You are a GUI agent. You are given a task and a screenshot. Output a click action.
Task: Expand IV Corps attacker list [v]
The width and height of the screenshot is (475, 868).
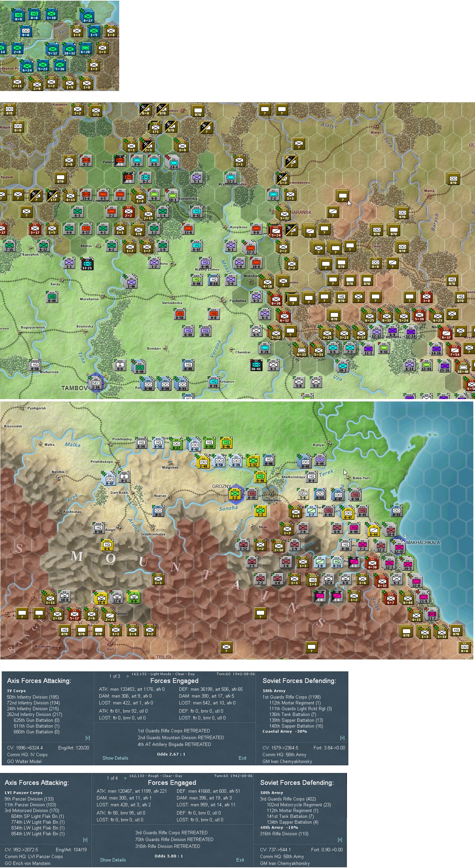click(x=88, y=738)
